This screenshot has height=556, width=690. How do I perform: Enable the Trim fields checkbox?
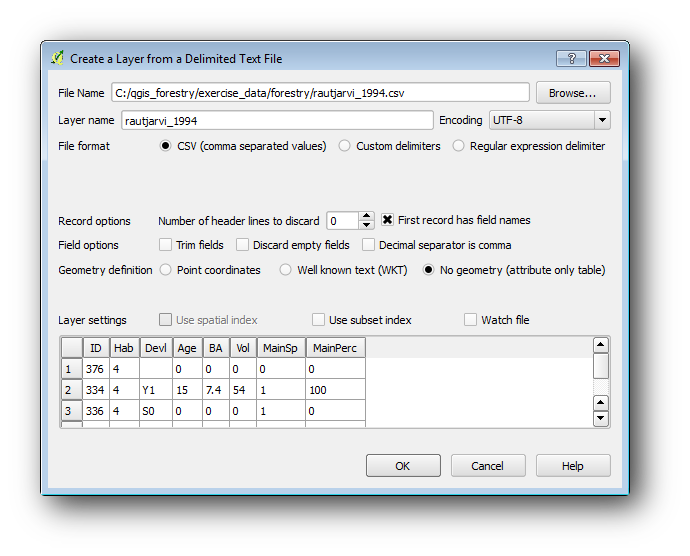coord(166,245)
